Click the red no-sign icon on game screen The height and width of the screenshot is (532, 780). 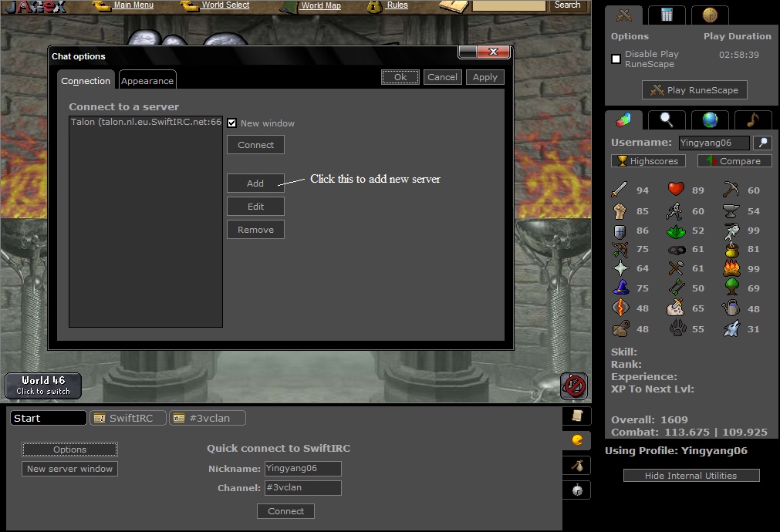(575, 386)
